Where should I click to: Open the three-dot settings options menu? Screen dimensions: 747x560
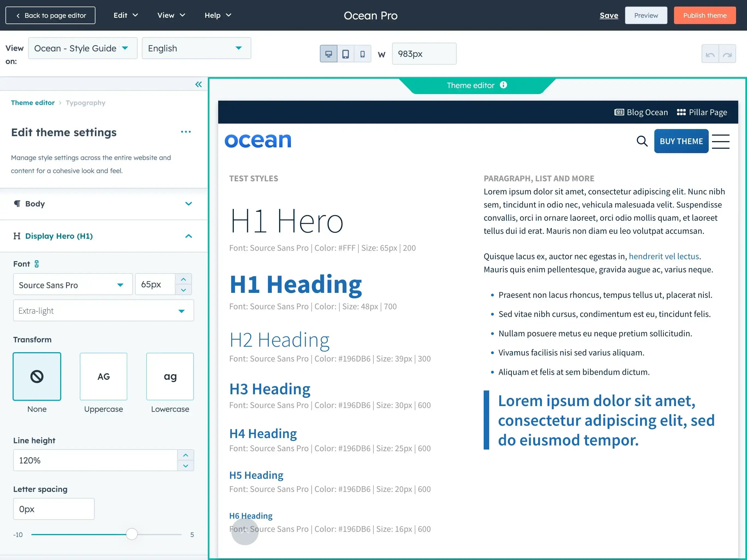coord(186,132)
